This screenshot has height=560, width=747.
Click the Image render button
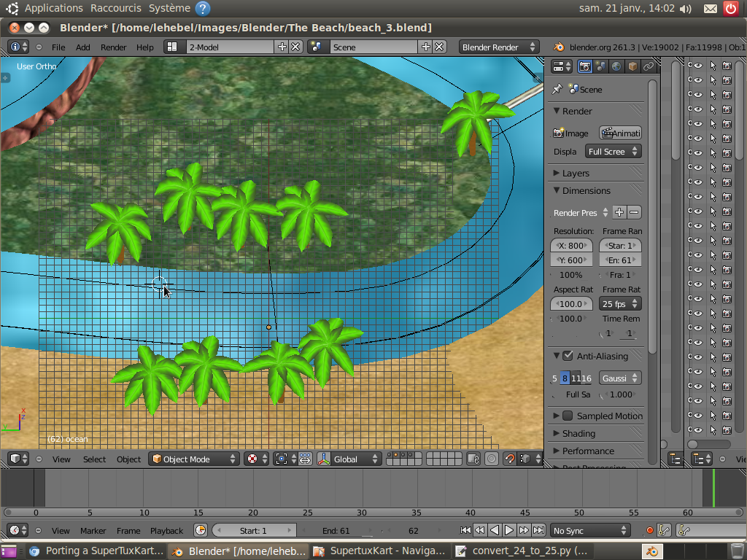571,133
